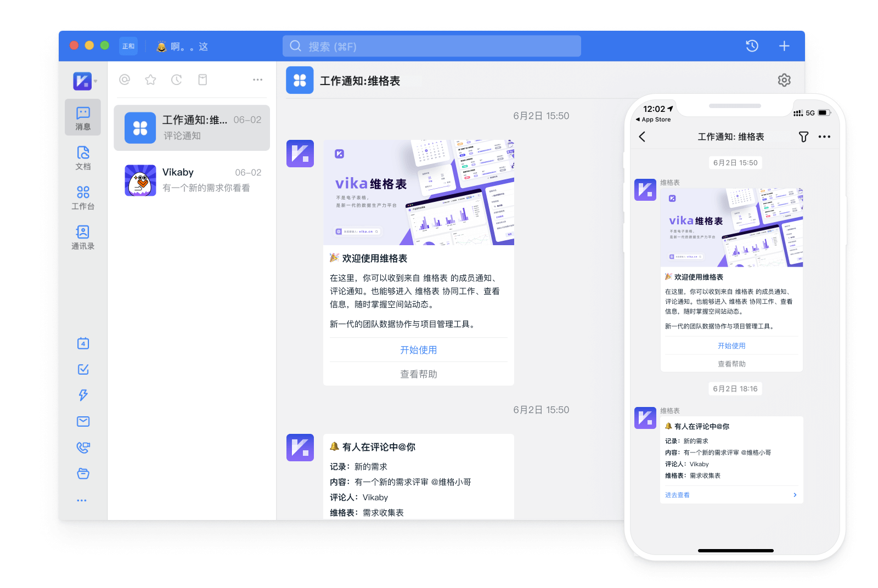
Task: Show more sidebar apps via ellipsis
Action: (82, 500)
